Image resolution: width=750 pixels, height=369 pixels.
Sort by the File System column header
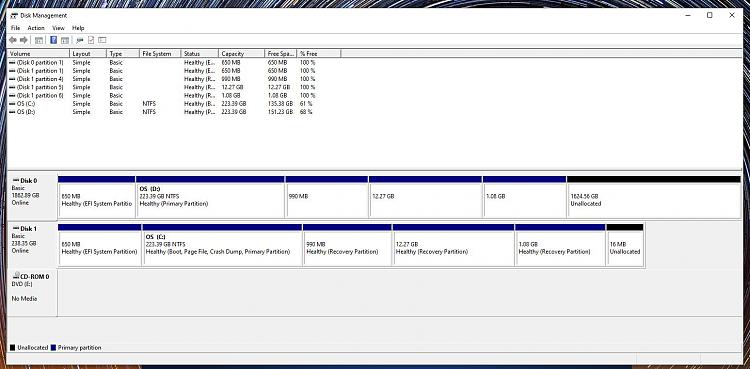click(x=161, y=54)
